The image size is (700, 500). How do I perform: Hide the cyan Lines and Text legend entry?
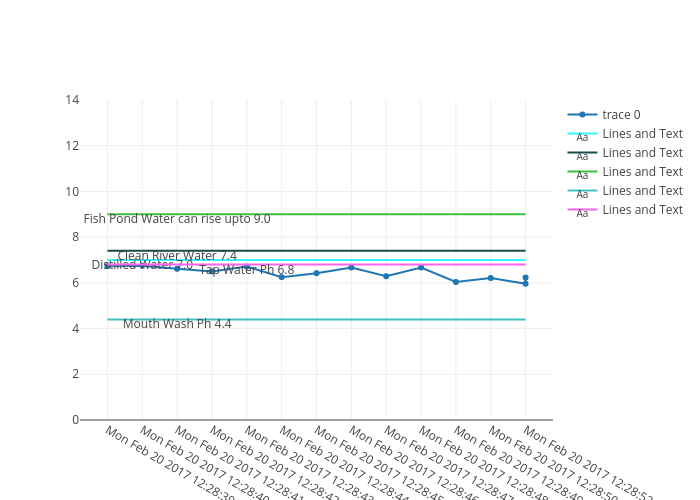(x=642, y=134)
